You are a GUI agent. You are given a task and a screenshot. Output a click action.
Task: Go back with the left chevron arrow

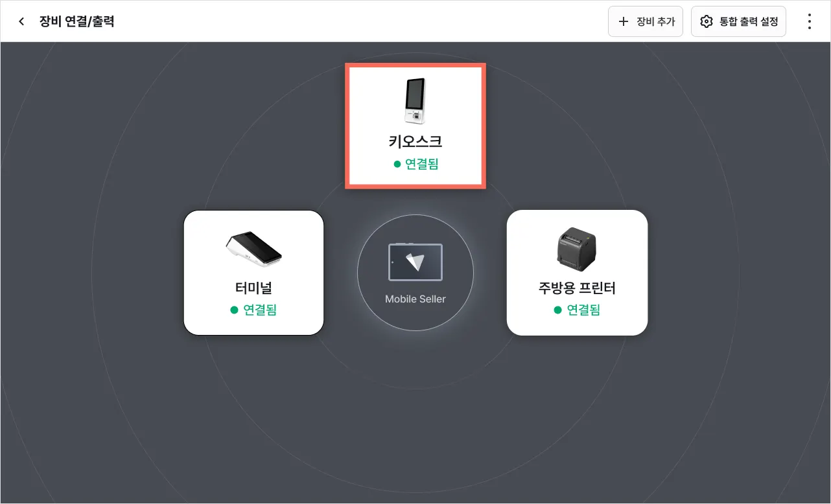coord(21,21)
